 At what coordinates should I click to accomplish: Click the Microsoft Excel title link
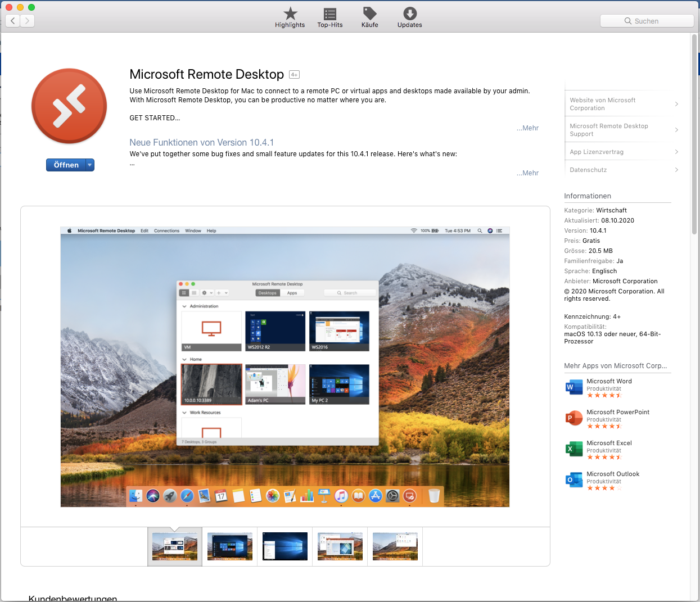click(609, 443)
